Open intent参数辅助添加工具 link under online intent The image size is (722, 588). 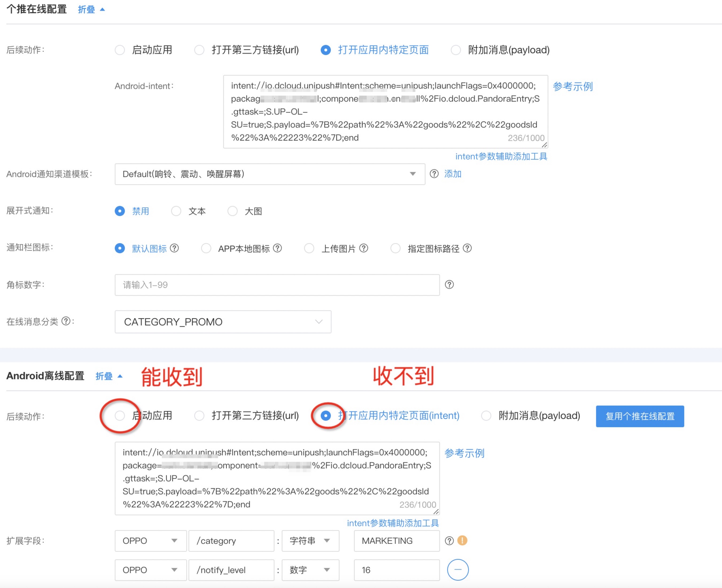(501, 156)
